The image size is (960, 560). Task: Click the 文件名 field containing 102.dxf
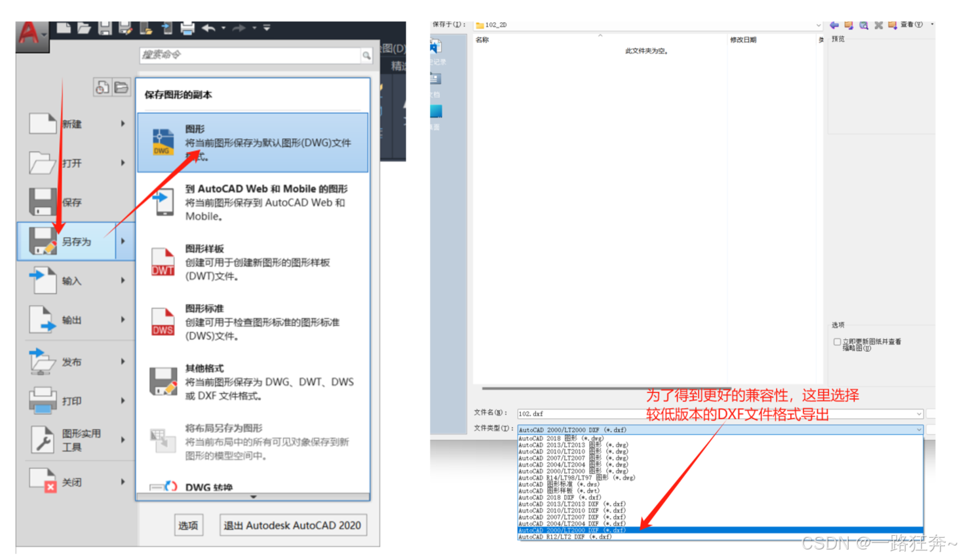(x=720, y=414)
